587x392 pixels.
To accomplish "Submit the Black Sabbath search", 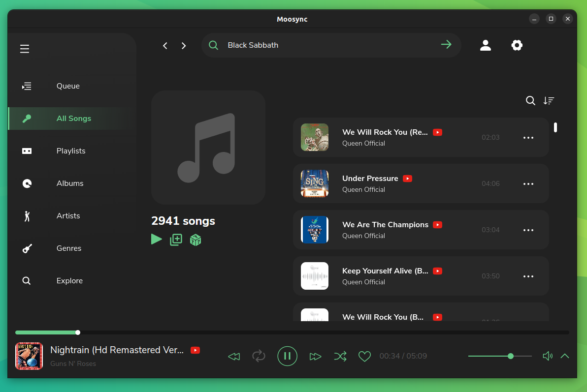I will click(446, 45).
